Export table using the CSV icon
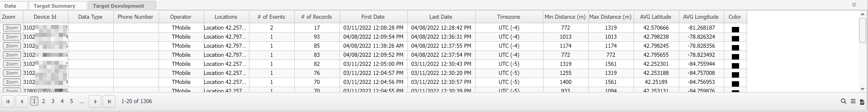The height and width of the screenshot is (112, 868). point(862,102)
